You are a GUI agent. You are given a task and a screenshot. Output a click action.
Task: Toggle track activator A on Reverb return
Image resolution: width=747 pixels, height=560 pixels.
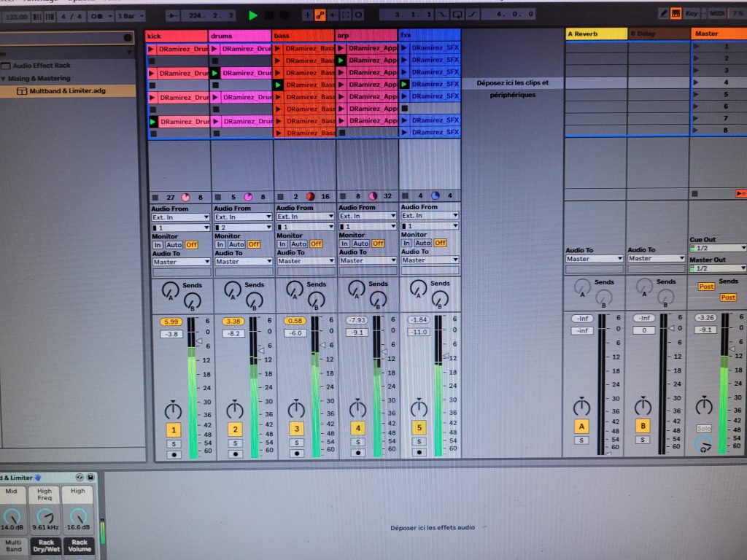[581, 426]
